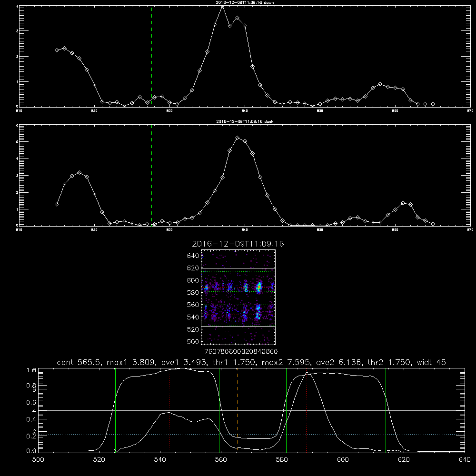Click the green vertical line near 559

tap(219, 410)
